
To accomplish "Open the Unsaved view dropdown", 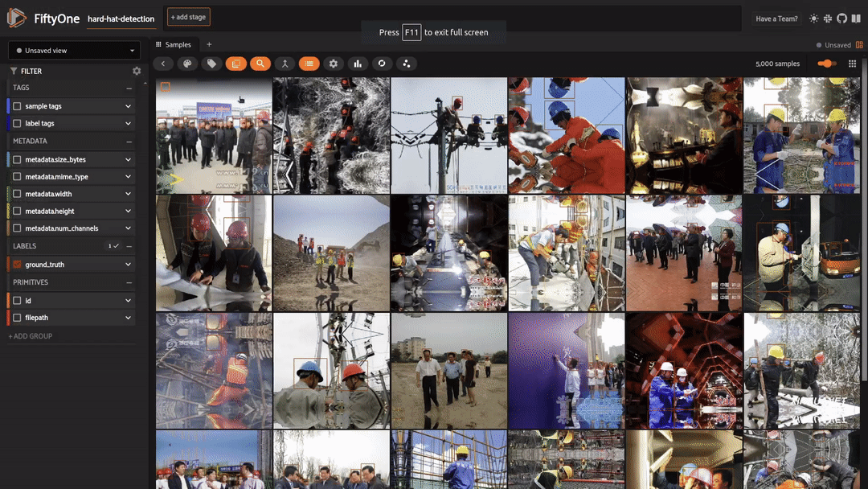I will click(74, 51).
